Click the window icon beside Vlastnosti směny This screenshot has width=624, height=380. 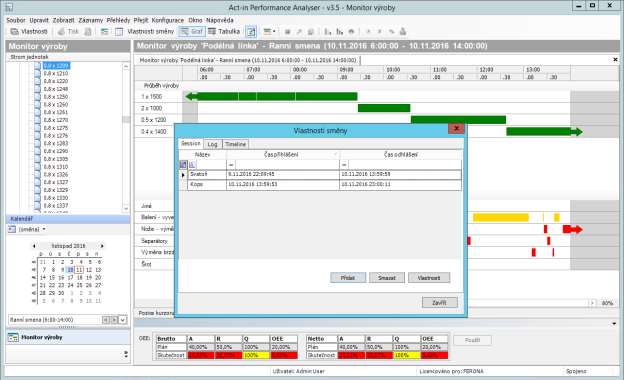coord(119,31)
